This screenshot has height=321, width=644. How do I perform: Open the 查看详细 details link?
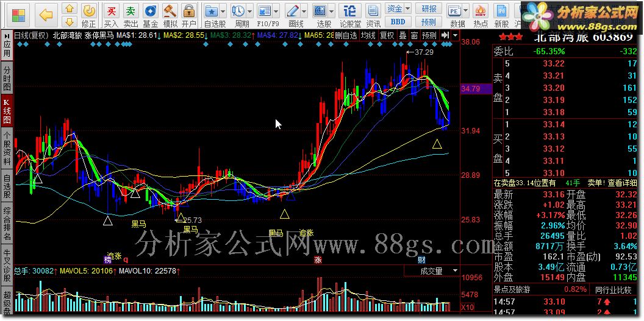click(x=623, y=183)
